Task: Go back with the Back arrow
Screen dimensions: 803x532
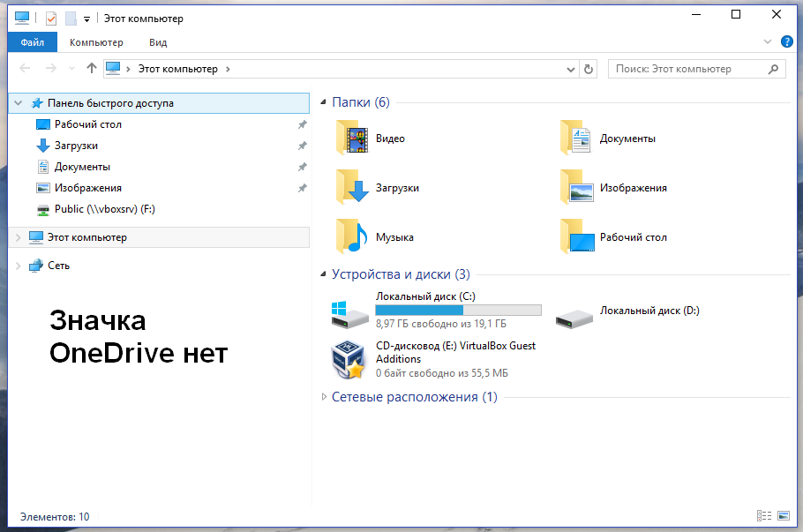Action: pos(25,69)
